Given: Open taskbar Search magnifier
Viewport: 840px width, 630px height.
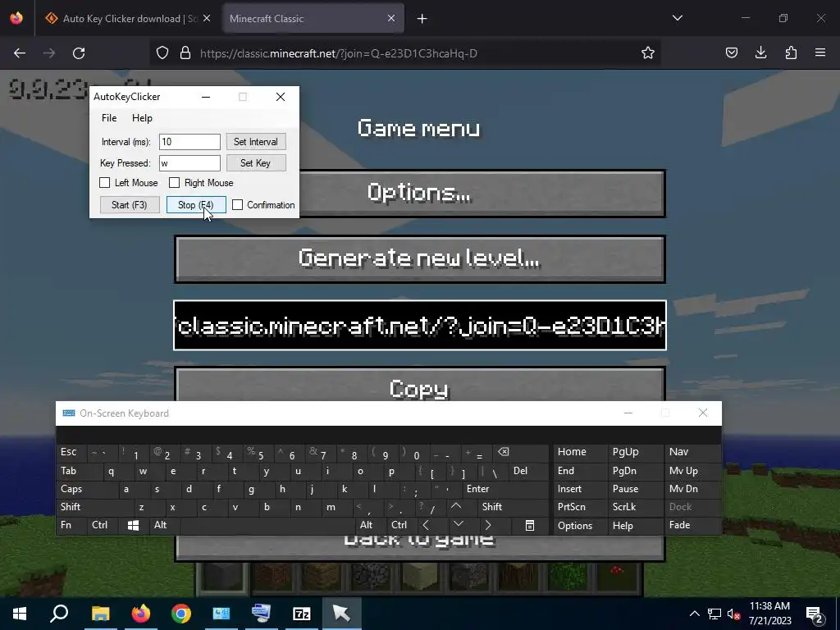Looking at the screenshot, I should (59, 614).
